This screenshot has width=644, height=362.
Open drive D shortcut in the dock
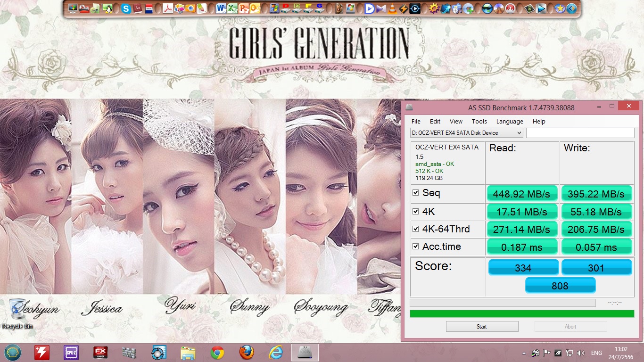286,8
